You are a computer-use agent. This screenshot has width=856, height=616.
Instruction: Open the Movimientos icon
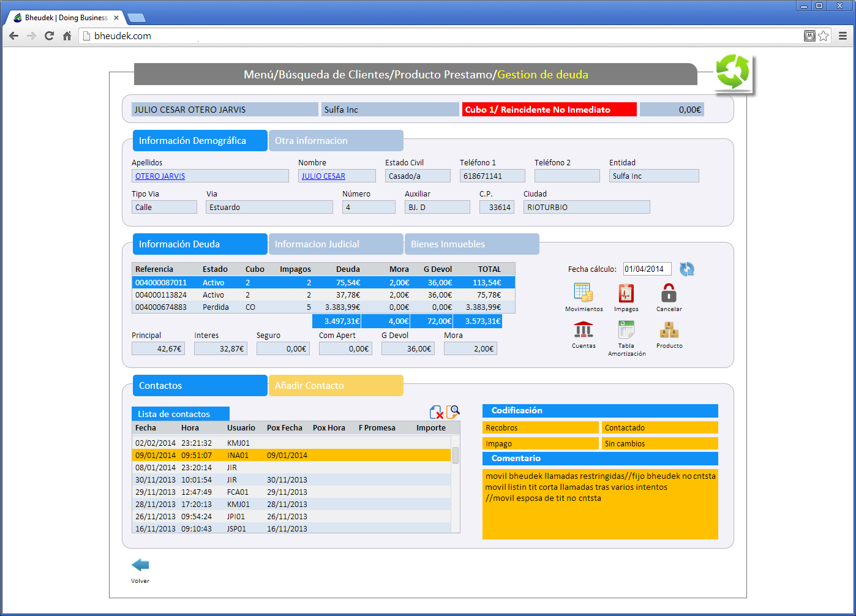[x=583, y=293]
